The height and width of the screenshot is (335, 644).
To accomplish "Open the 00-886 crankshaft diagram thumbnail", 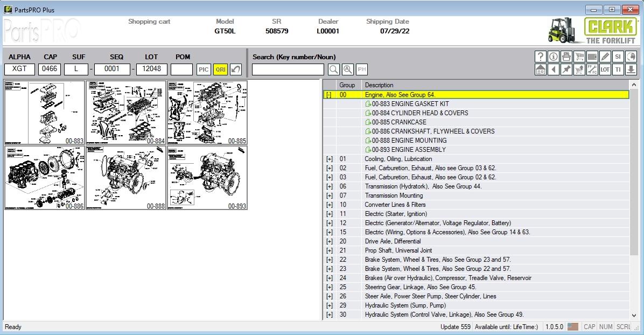I will [45, 177].
